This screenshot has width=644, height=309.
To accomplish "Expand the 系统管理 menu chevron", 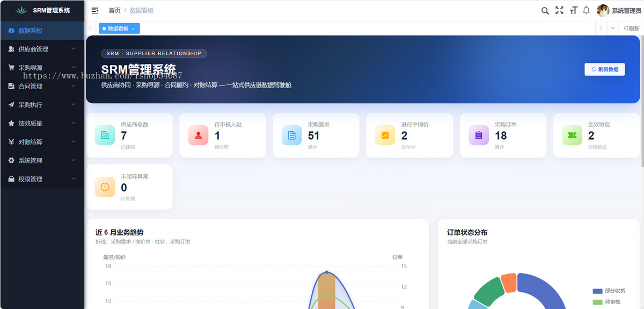I will coord(74,160).
